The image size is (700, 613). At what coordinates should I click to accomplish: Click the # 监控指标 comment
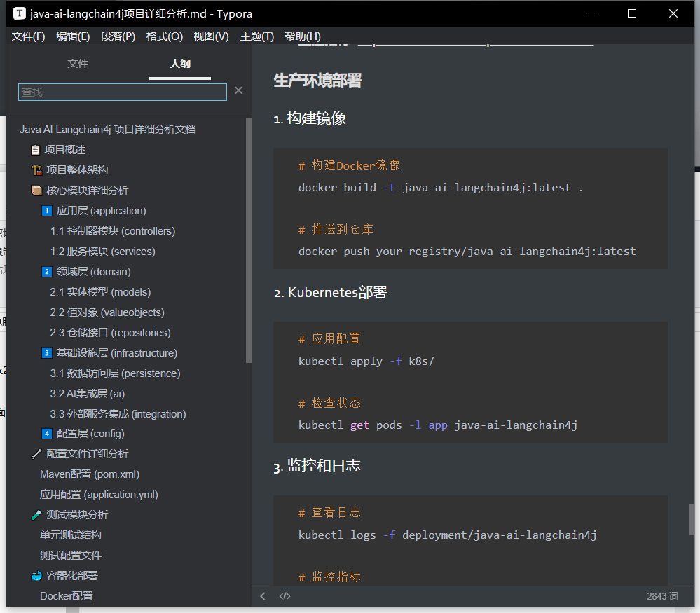pos(329,577)
